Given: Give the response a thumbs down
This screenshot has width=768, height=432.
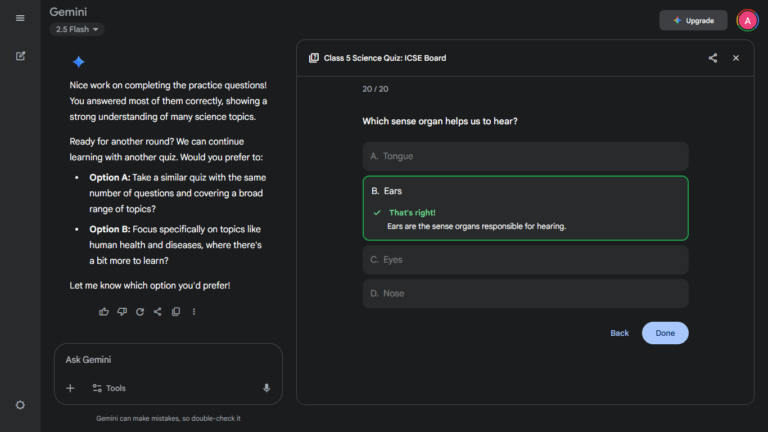Looking at the screenshot, I should tap(122, 312).
